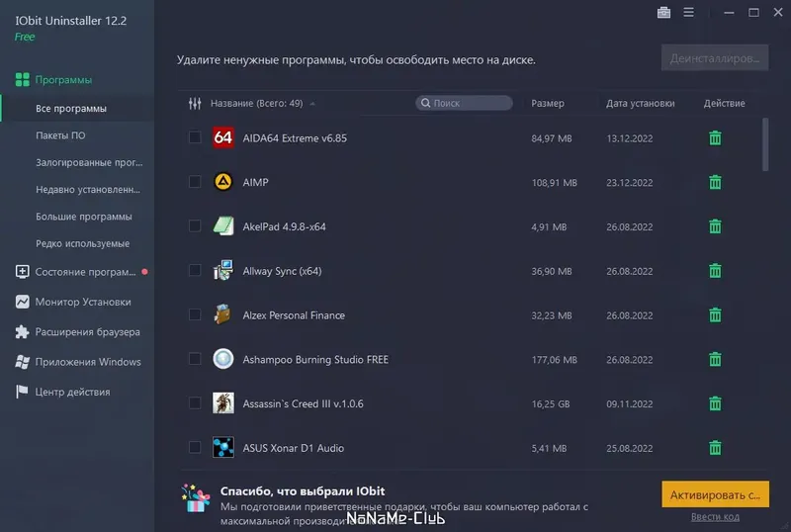Select the AkelPad 4.9.8-x64 checkbox
This screenshot has height=532, width=791.
pos(195,225)
